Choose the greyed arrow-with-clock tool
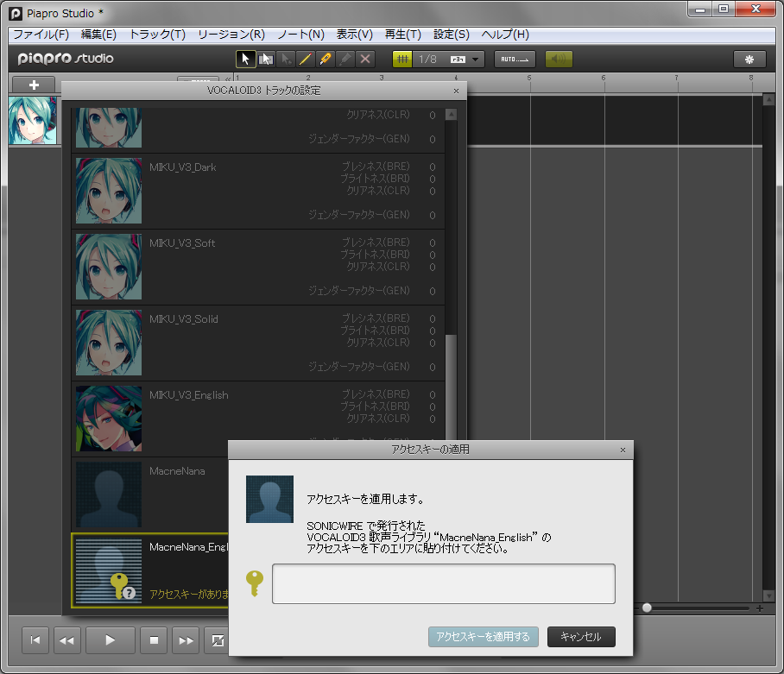This screenshot has width=784, height=674. click(286, 59)
